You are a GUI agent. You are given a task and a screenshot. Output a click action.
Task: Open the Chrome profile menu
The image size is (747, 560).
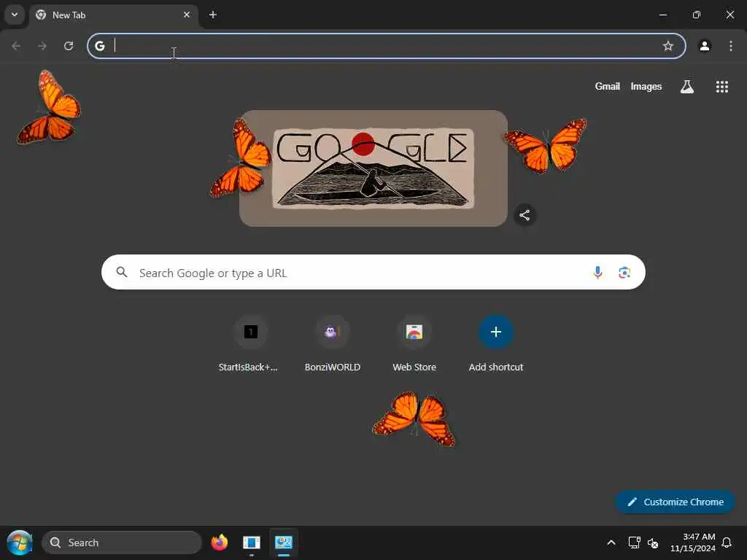705,46
